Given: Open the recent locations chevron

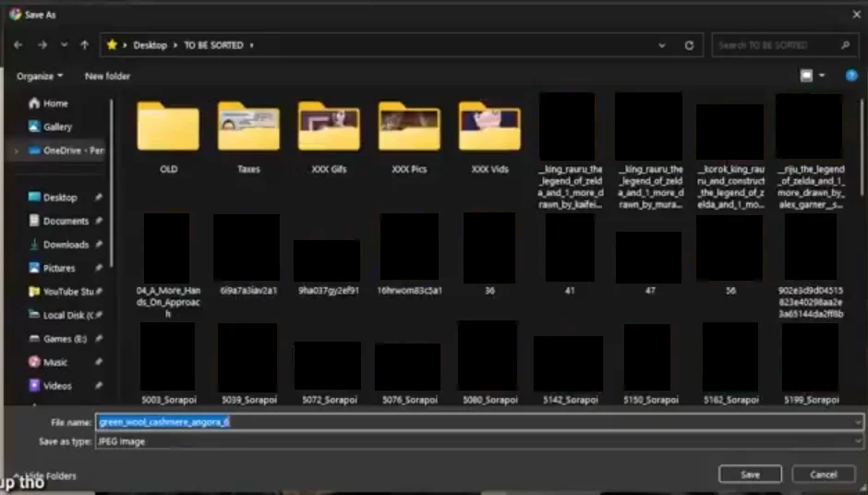Looking at the screenshot, I should pos(65,45).
